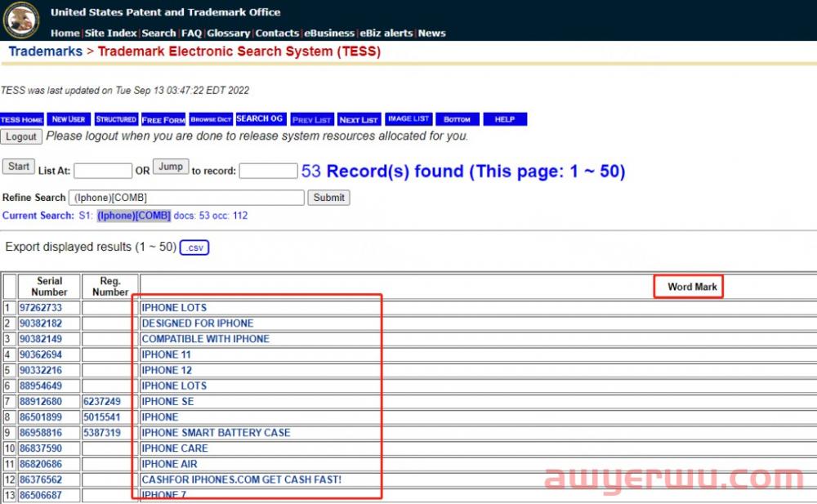Open the CASHFOR IPHONES.COM GET CASH FAST! word mark
This screenshot has height=504, width=817.
pos(241,479)
